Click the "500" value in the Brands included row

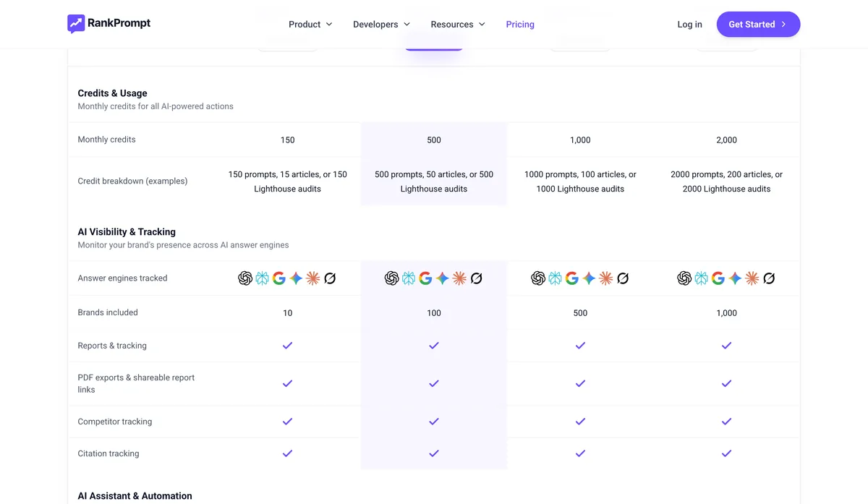(580, 313)
